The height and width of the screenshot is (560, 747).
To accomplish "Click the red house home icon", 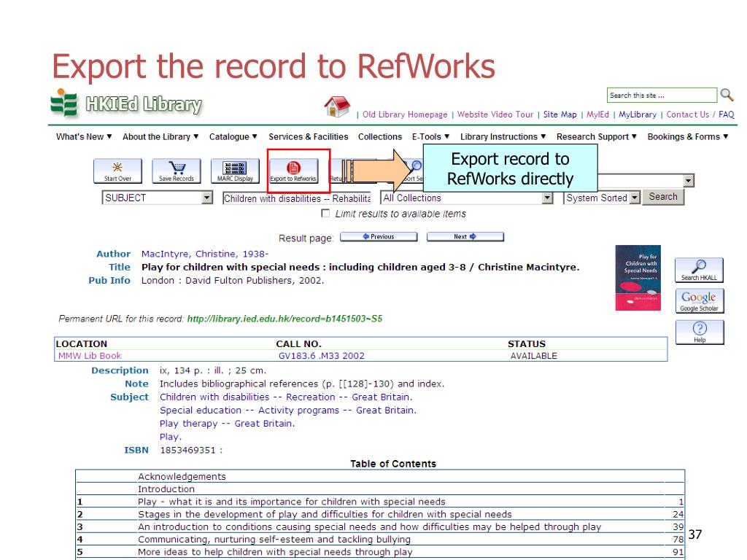I will coord(337,106).
